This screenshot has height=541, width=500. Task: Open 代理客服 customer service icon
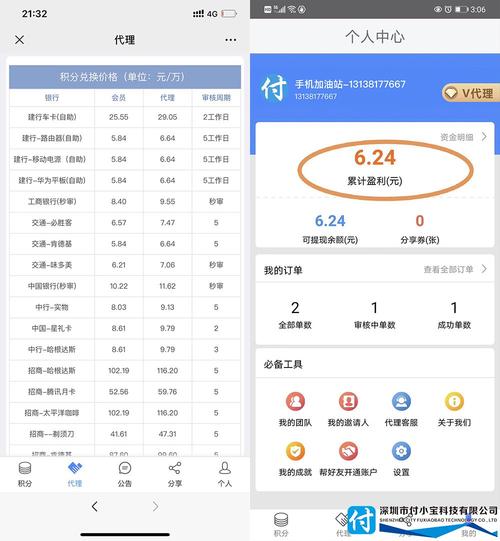pos(401,401)
